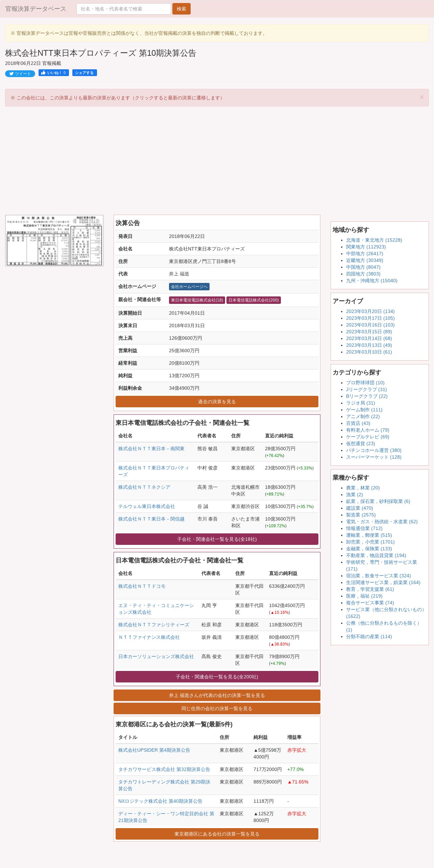Click 同じ住所の会社の決算一覧を見る button
This screenshot has height=868, width=434.
click(x=217, y=708)
